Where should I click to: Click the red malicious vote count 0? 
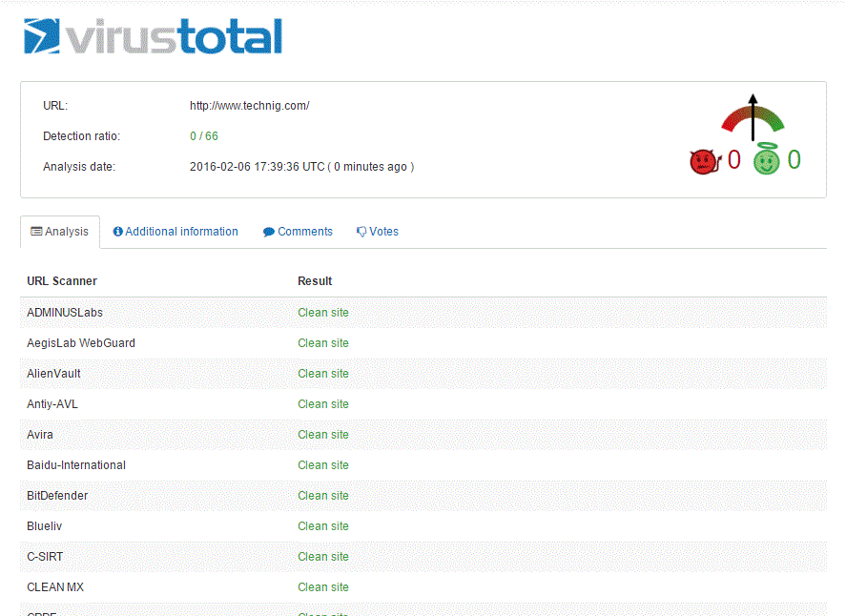(733, 159)
